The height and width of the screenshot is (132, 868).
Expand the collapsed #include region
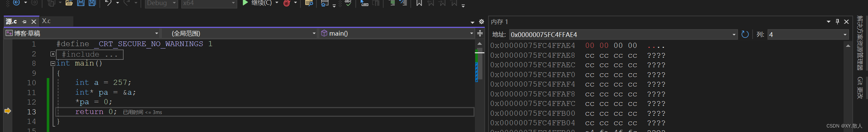pyautogui.click(x=53, y=54)
